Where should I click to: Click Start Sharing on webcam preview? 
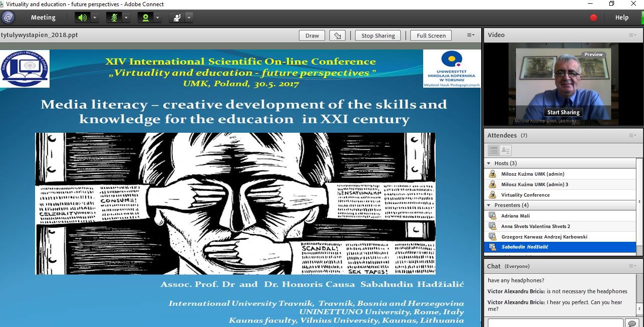coord(563,112)
